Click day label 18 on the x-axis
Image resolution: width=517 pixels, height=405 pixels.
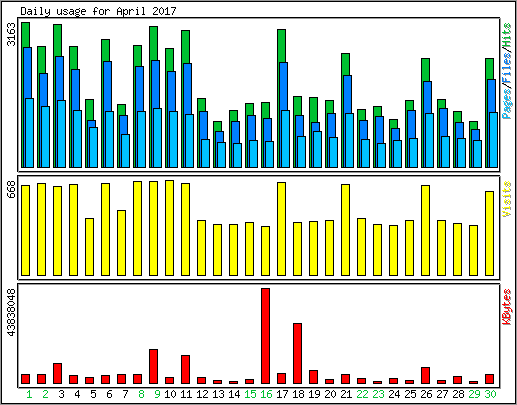tap(298, 394)
